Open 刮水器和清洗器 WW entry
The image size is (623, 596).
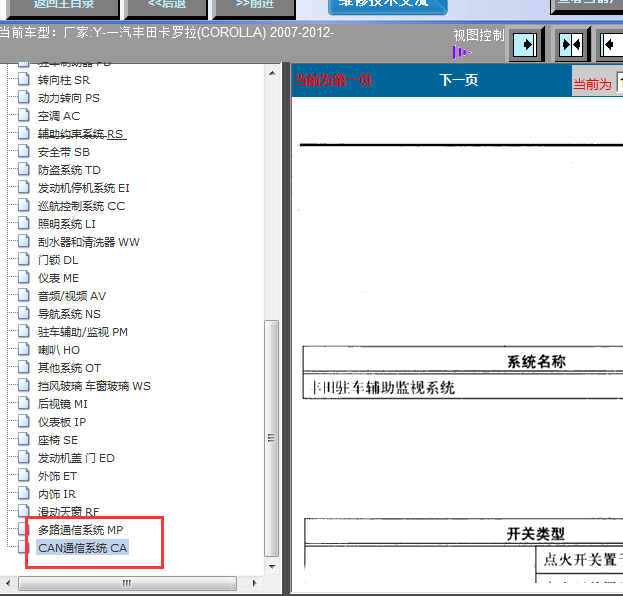click(x=89, y=242)
